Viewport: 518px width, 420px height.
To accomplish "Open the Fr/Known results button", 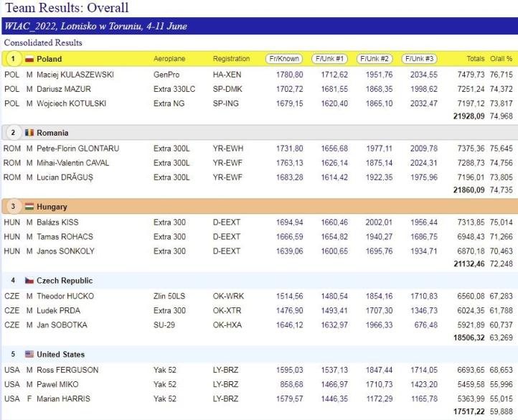I will pos(284,59).
